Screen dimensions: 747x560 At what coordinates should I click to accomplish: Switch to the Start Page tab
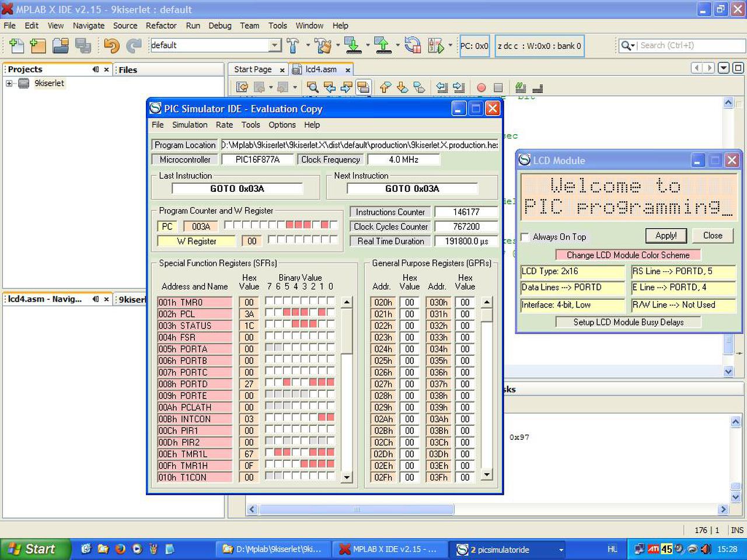click(x=253, y=69)
